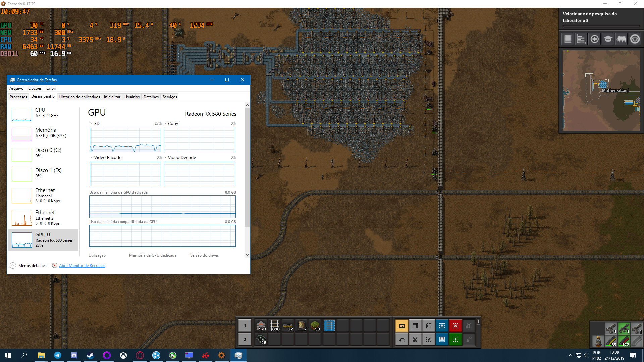Click the scissors cut shortcut
This screenshot has height=362, width=644.
[415, 339]
